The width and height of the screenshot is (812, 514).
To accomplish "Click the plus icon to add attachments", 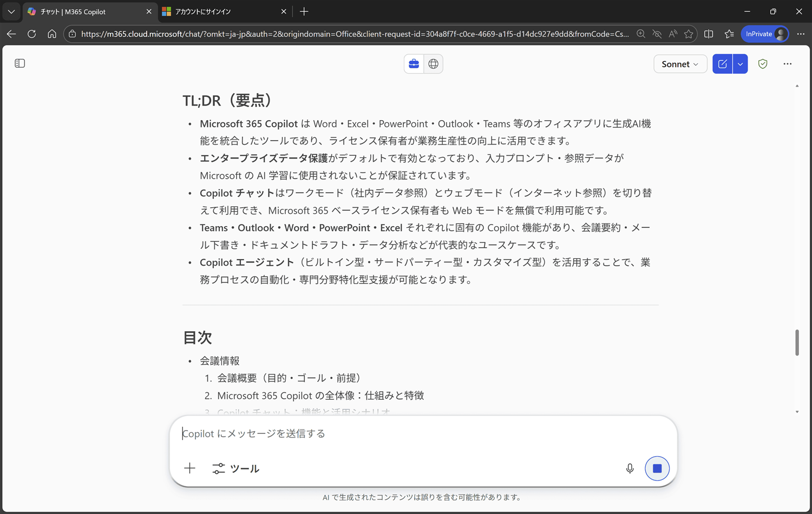I will pos(189,469).
